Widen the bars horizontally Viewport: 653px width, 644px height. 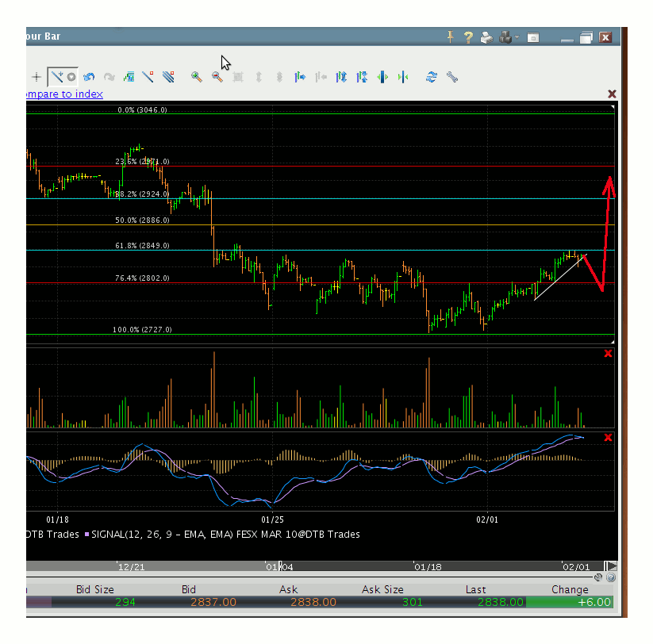pos(382,77)
